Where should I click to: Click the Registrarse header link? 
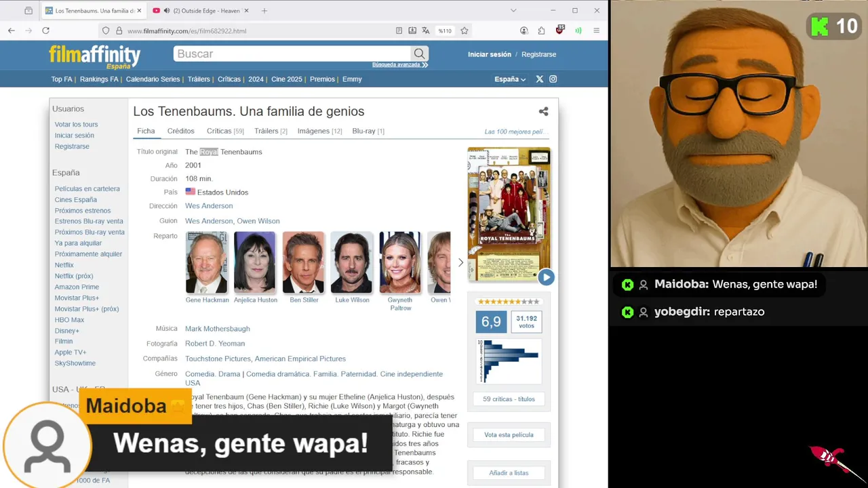(x=538, y=54)
